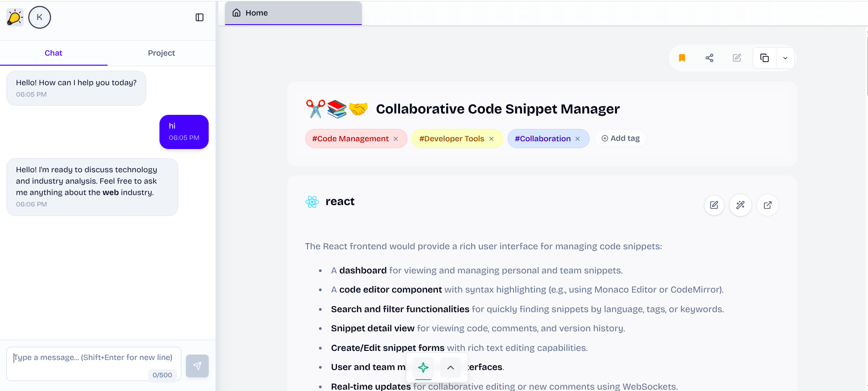The image size is (868, 391).
Task: Click the orange bookmark icon
Action: pyautogui.click(x=682, y=58)
